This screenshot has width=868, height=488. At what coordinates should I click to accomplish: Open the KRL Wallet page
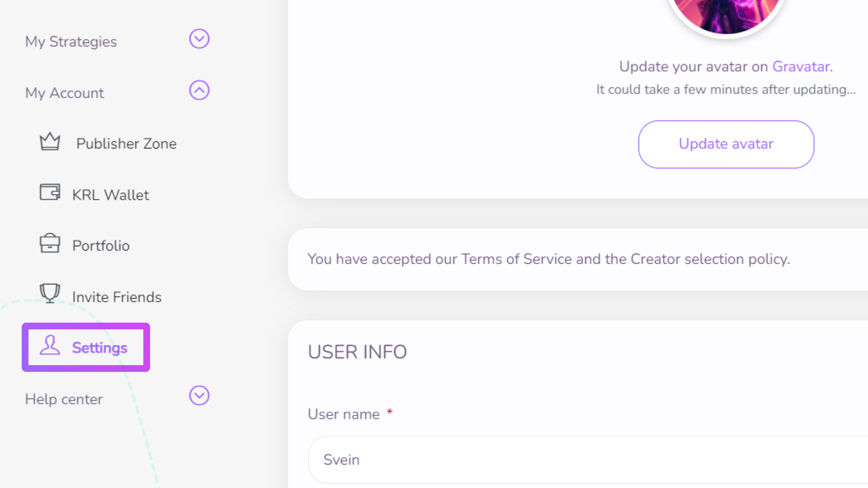[110, 195]
